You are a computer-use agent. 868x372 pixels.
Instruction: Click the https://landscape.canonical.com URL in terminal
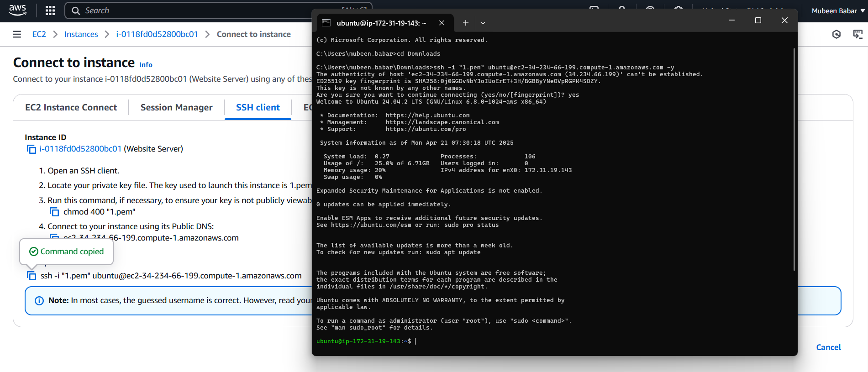[x=442, y=122]
